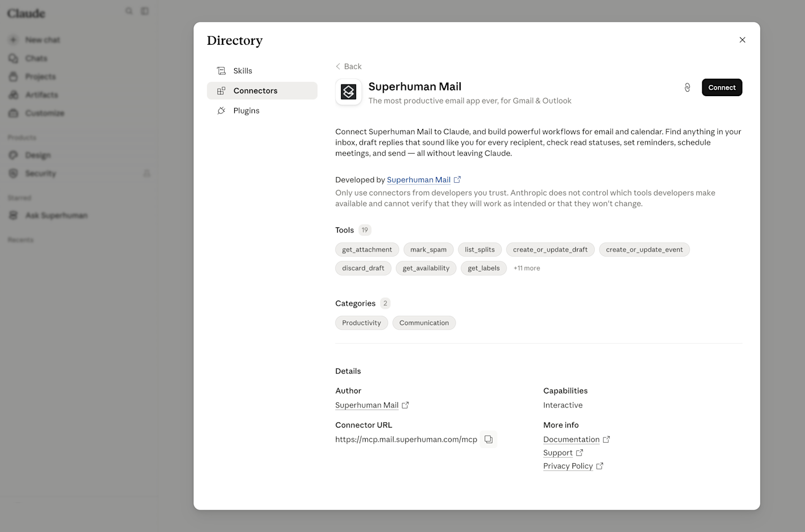Screen dimensions: 805x532
Task: Click the Skills icon
Action: point(221,71)
